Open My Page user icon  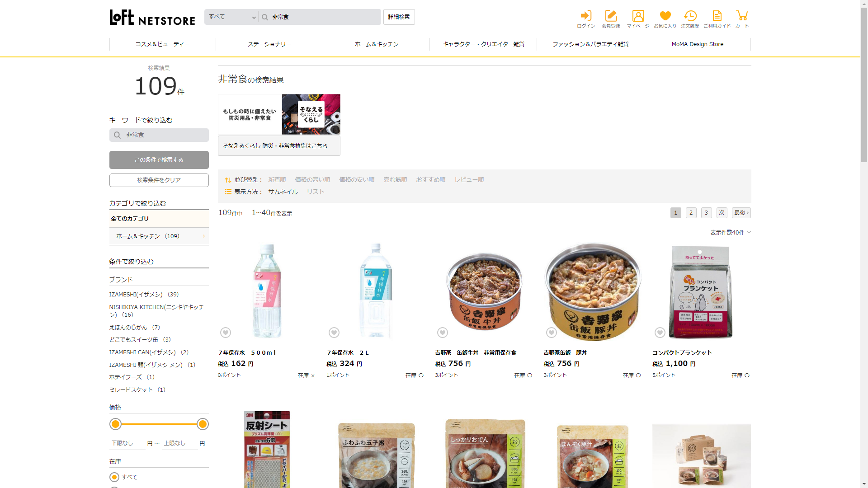tap(638, 17)
